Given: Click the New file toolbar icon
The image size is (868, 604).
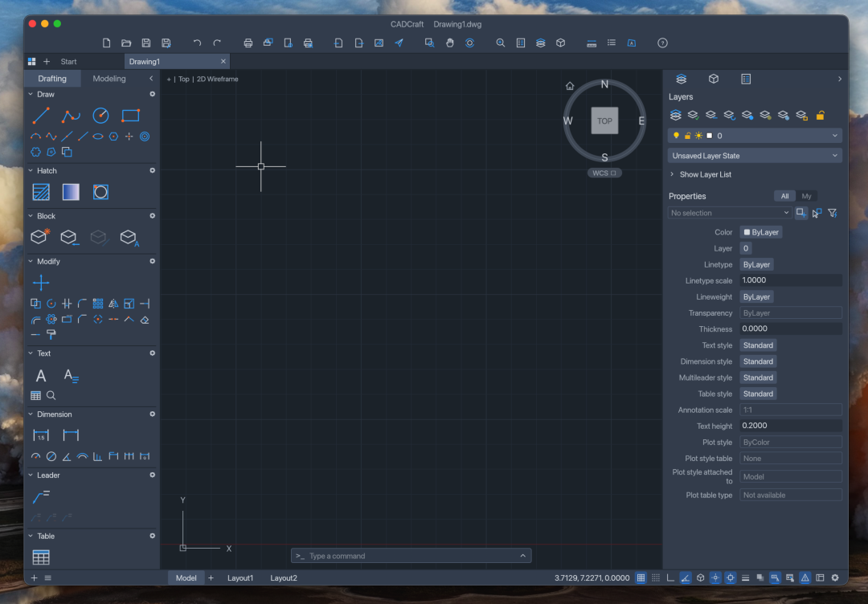Looking at the screenshot, I should click(x=106, y=43).
